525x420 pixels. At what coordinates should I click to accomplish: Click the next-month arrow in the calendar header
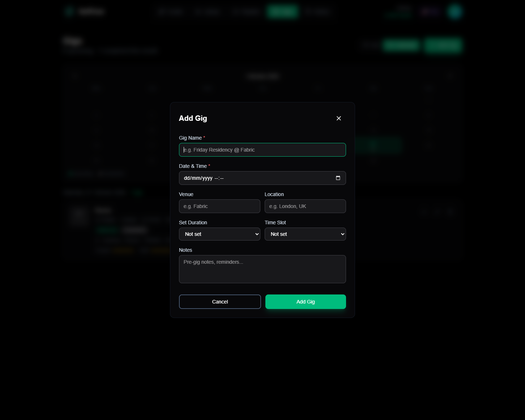coord(449,76)
